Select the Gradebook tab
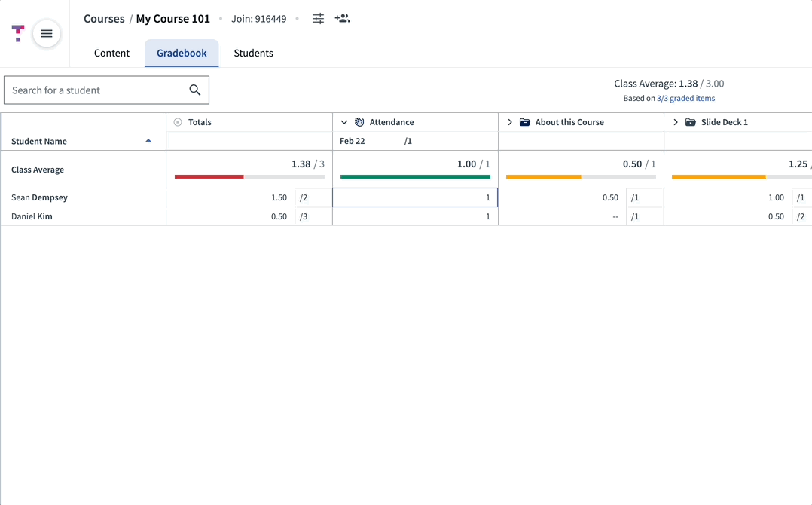The height and width of the screenshot is (505, 812). point(182,53)
